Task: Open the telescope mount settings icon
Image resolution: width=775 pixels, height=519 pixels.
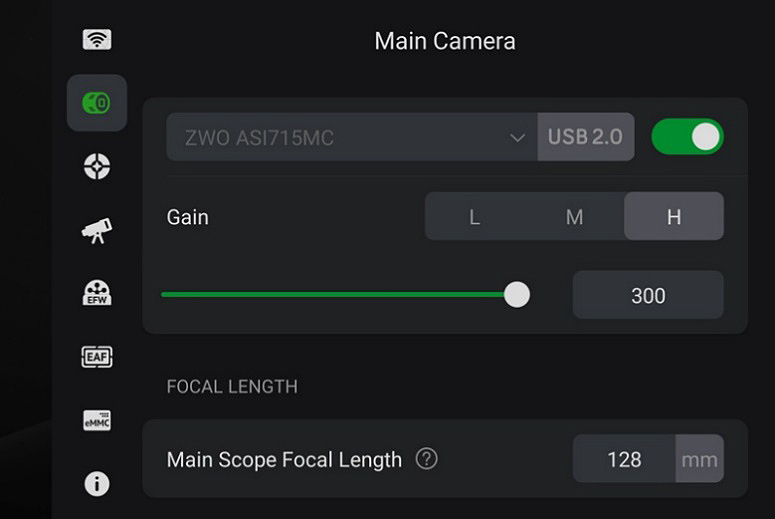Action: point(97,230)
